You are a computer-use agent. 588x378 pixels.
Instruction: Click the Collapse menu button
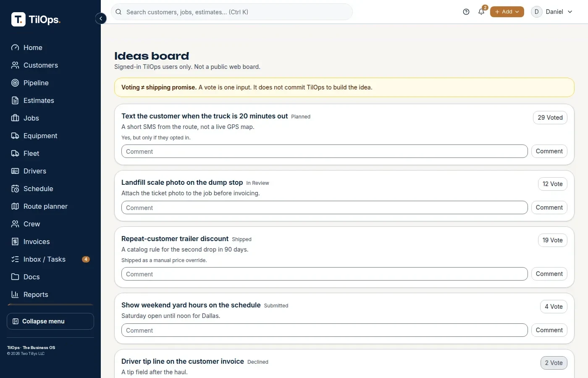click(50, 321)
